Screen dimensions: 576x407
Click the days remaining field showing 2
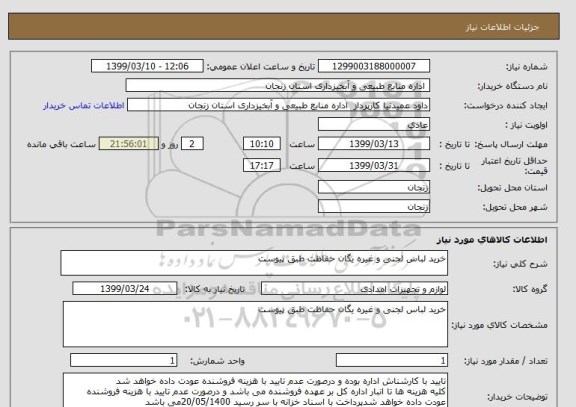[192, 144]
